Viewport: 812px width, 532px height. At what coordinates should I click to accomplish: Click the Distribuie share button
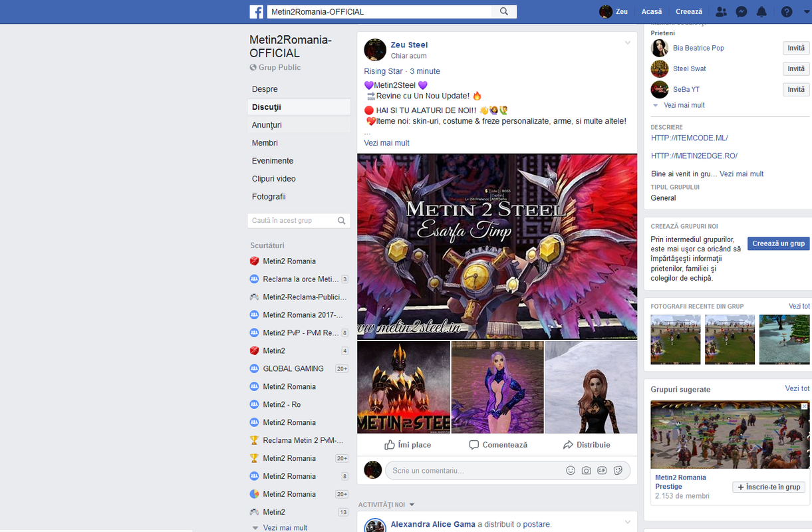tap(587, 445)
